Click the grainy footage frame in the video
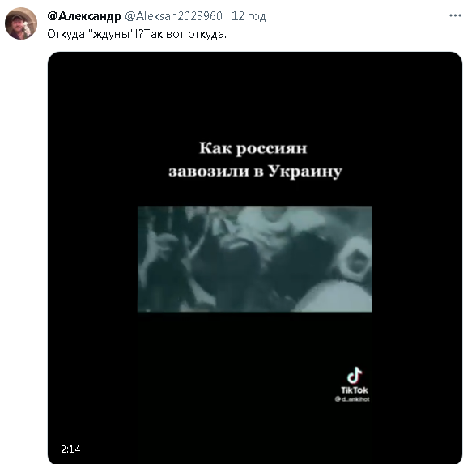476x464 pixels. tap(255, 259)
